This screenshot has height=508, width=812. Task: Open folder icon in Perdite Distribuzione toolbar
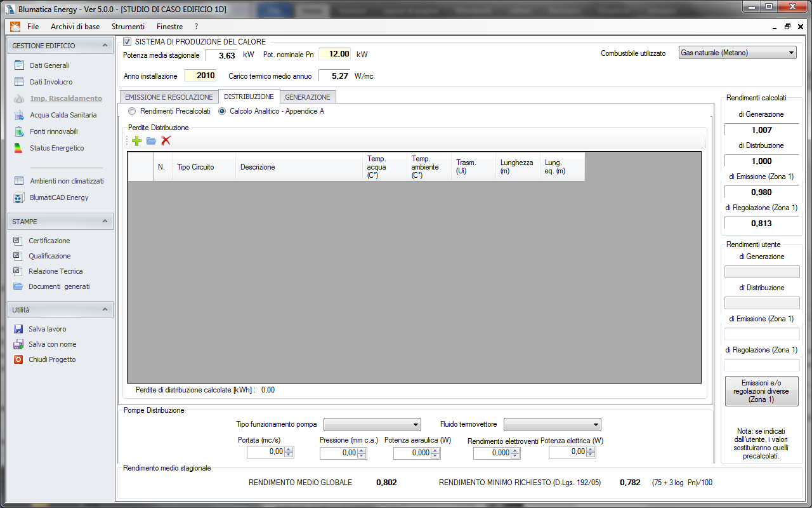pos(151,140)
